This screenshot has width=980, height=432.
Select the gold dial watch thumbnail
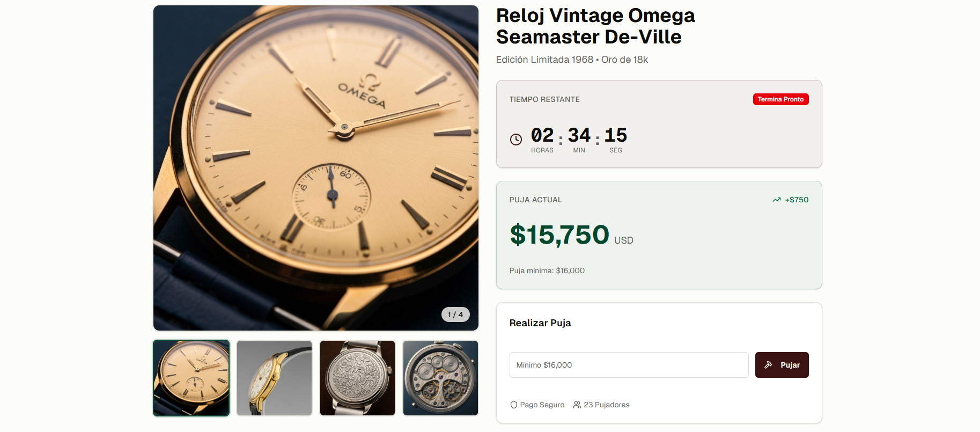tap(191, 377)
